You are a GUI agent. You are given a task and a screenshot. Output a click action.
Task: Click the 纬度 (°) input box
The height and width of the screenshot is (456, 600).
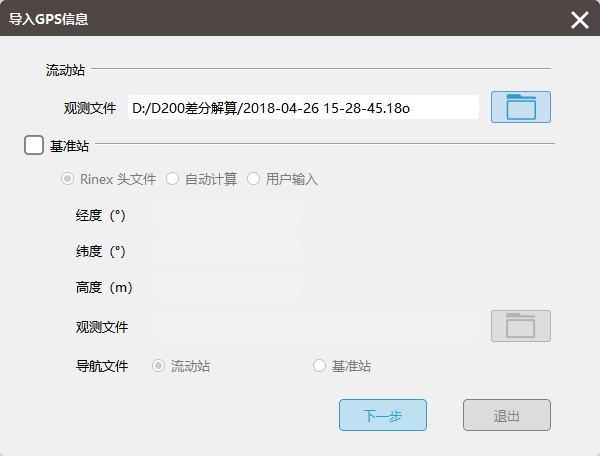coord(226,251)
